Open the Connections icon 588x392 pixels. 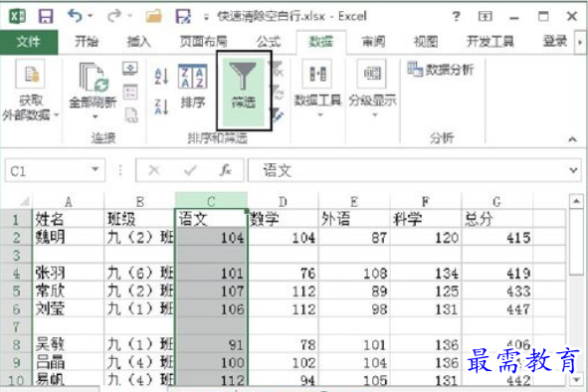tap(130, 69)
